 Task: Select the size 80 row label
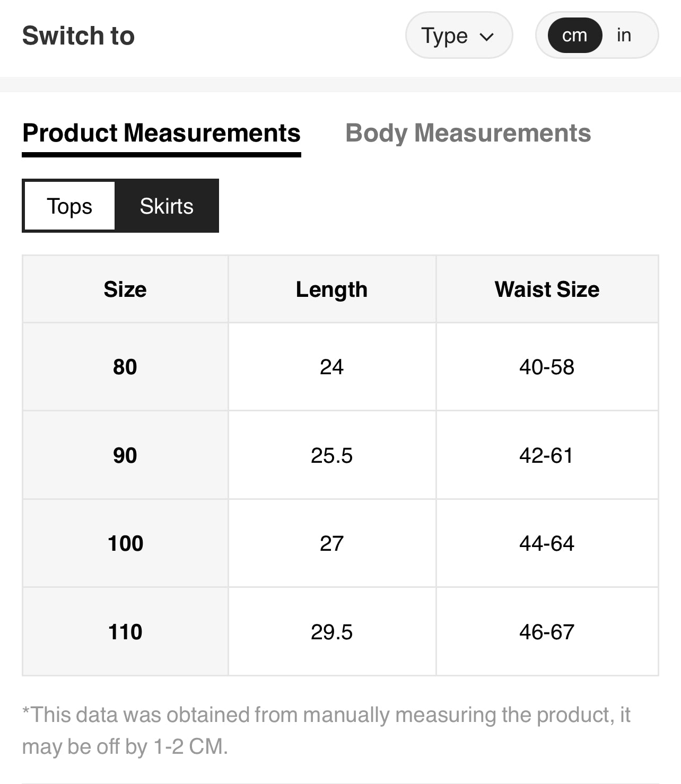click(125, 367)
